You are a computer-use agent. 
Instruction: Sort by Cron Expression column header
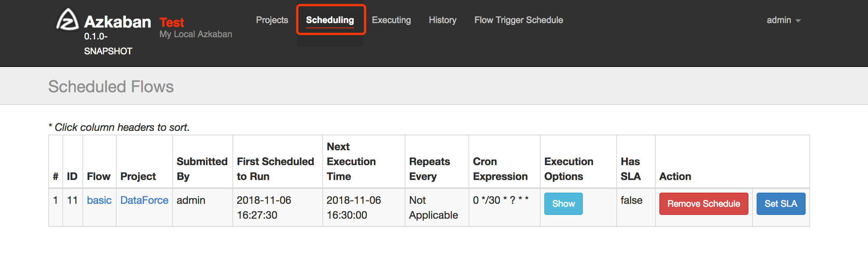pyautogui.click(x=500, y=169)
